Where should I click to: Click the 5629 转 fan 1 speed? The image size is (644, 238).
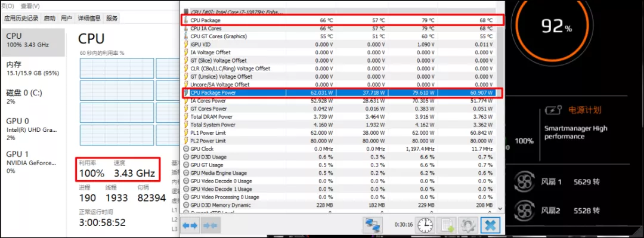(x=587, y=182)
